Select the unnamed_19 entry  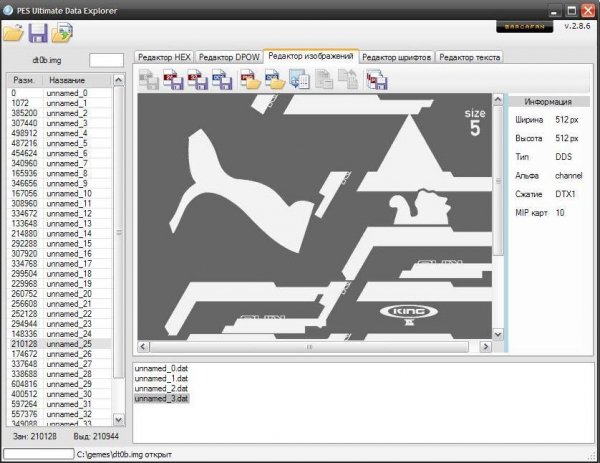pyautogui.click(x=60, y=284)
